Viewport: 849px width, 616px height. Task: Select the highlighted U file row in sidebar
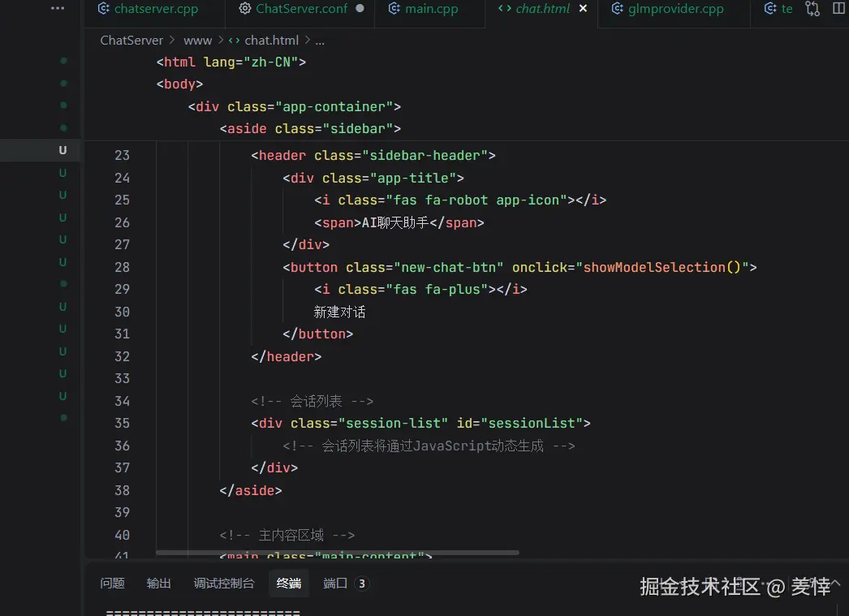click(x=40, y=150)
